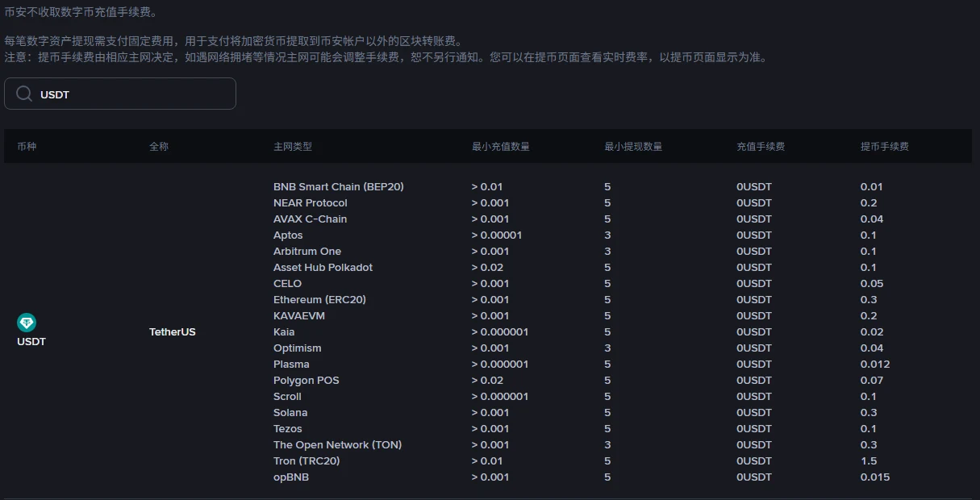Select the CELO network entry
The height and width of the screenshot is (500, 980).
[x=287, y=284]
